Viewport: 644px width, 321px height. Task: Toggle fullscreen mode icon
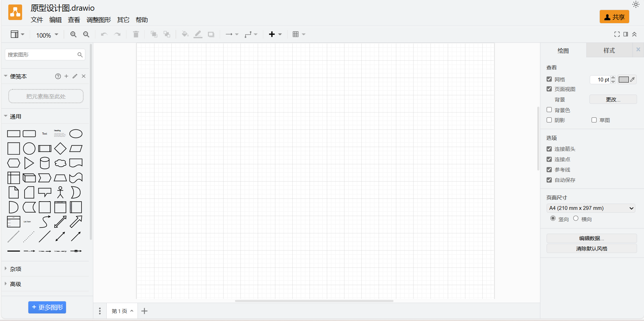click(617, 34)
